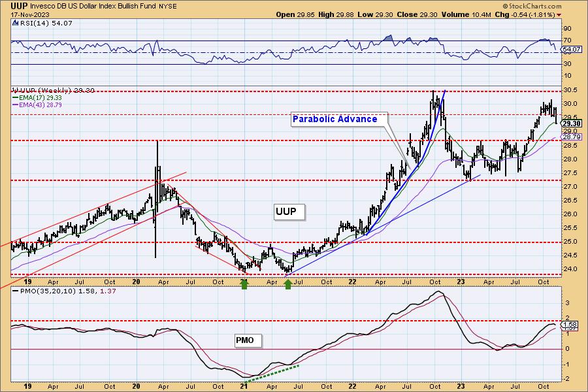Image resolution: width=588 pixels, height=392 pixels.
Task: Click the RSI(14) indicator icon
Action: tap(16, 23)
